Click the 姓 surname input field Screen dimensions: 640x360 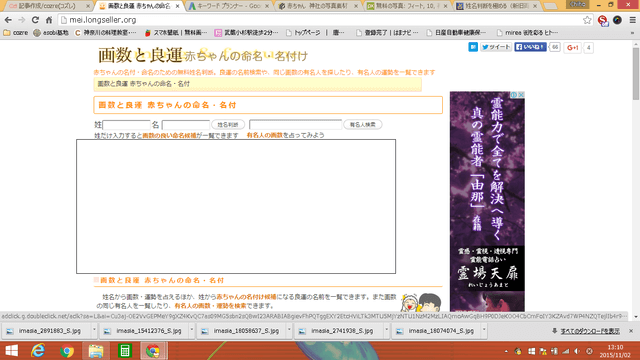tap(126, 125)
